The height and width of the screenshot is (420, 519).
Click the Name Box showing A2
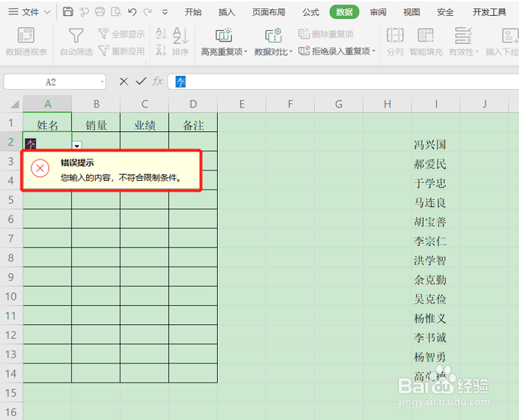click(x=51, y=82)
